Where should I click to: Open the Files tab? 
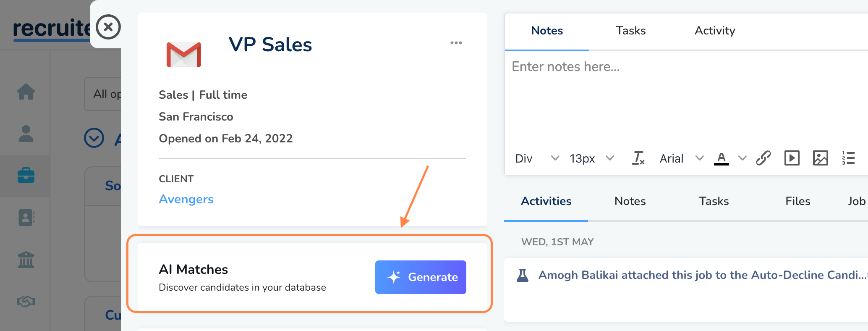[x=797, y=201]
